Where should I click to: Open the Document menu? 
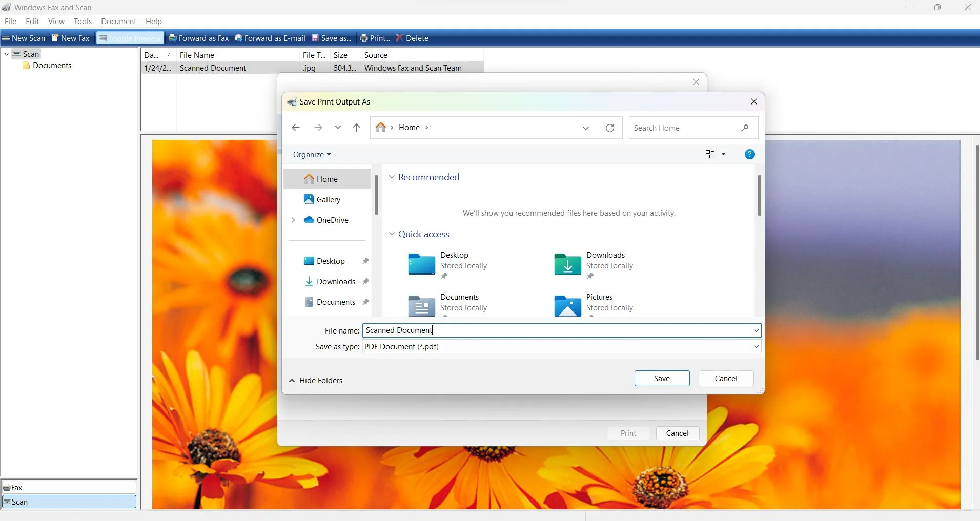pos(118,21)
